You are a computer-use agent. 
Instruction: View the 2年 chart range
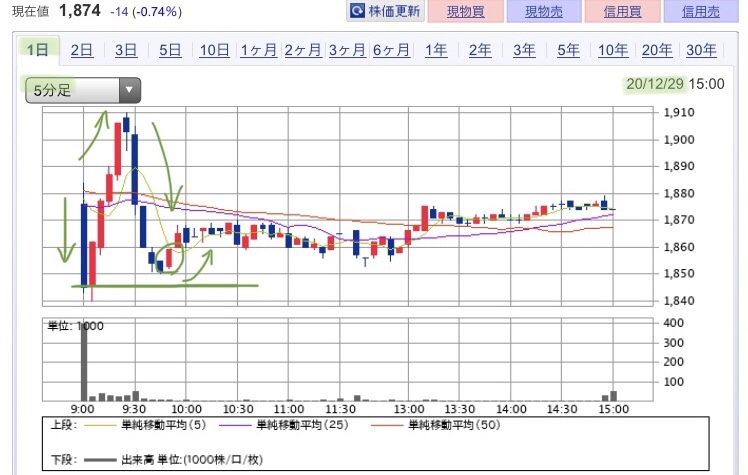click(480, 50)
